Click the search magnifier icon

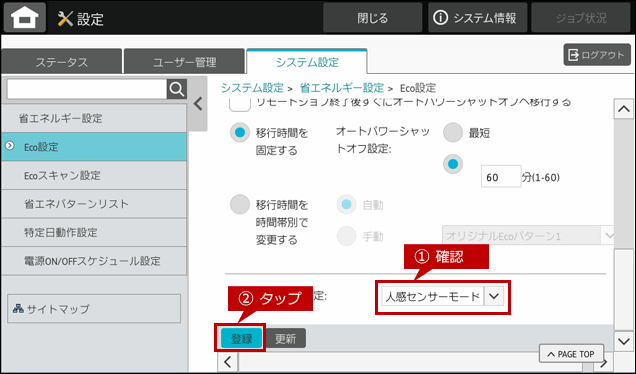pyautogui.click(x=177, y=89)
